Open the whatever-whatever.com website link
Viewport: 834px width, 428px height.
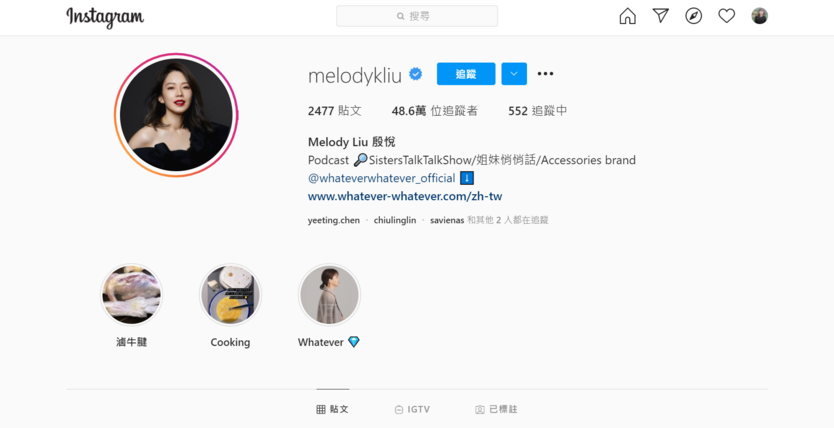[x=405, y=196]
